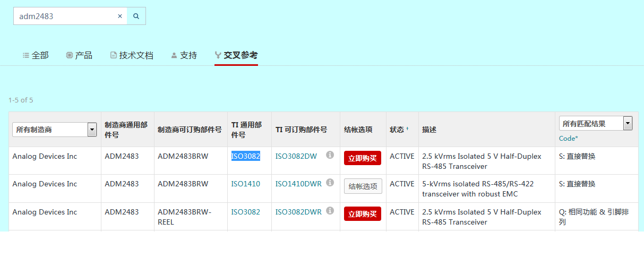Select the 5-kVrms isolated RS-485/RS-422 description

click(x=478, y=189)
